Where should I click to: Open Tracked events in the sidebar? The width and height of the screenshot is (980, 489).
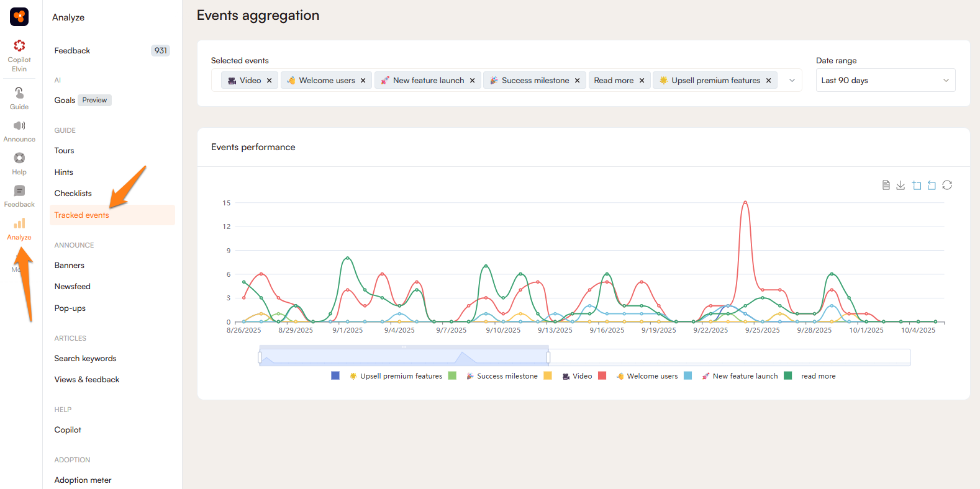click(x=81, y=215)
